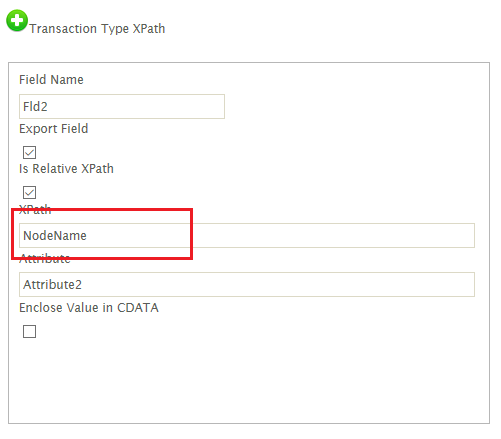Click the Field Name label

tap(51, 80)
